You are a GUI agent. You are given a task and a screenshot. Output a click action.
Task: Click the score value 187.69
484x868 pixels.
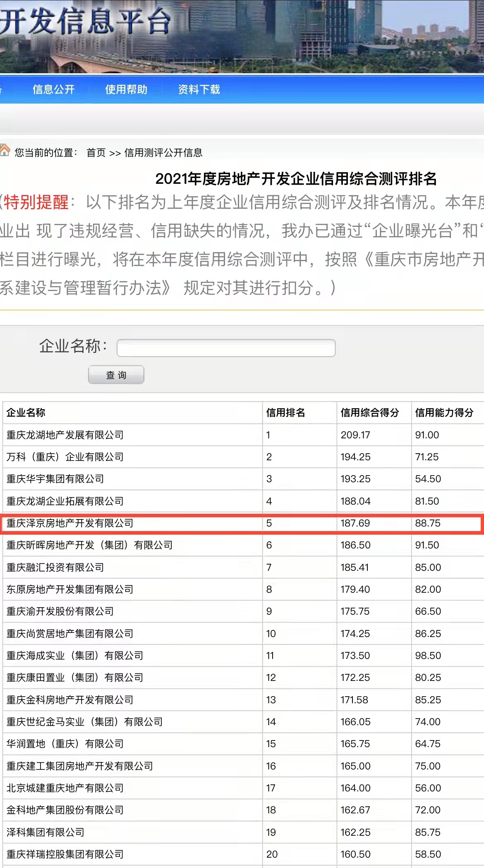[x=355, y=523]
